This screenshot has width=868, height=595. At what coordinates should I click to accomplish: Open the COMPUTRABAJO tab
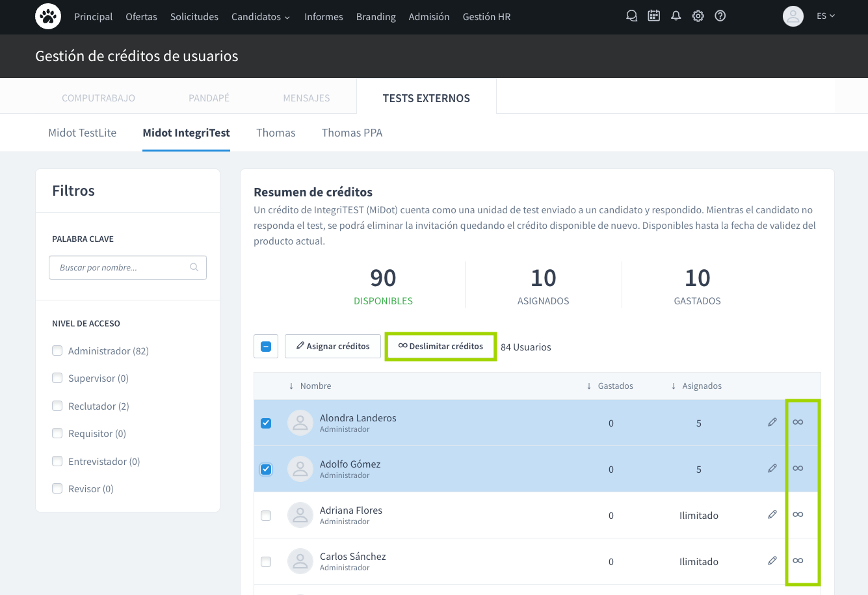click(x=98, y=98)
